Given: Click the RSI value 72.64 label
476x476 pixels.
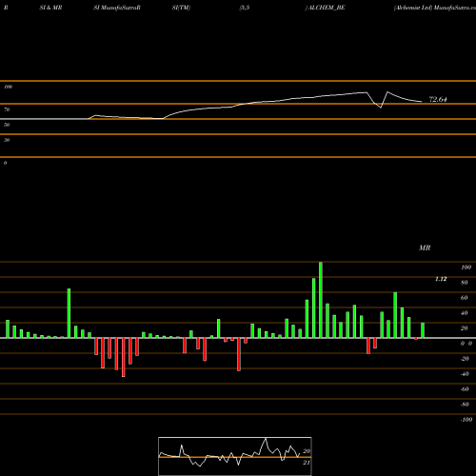Looking at the screenshot, I should (438, 99).
